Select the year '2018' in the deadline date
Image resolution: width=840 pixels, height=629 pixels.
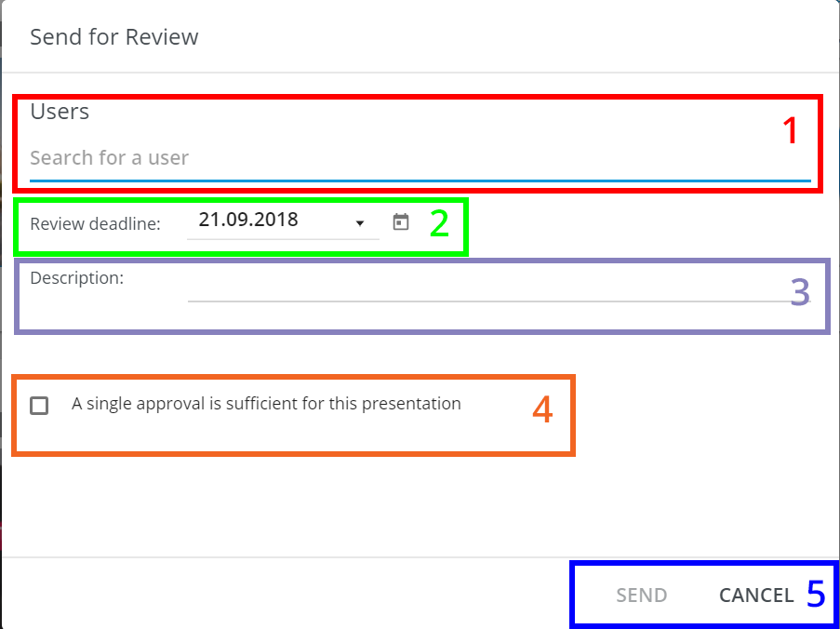click(274, 221)
